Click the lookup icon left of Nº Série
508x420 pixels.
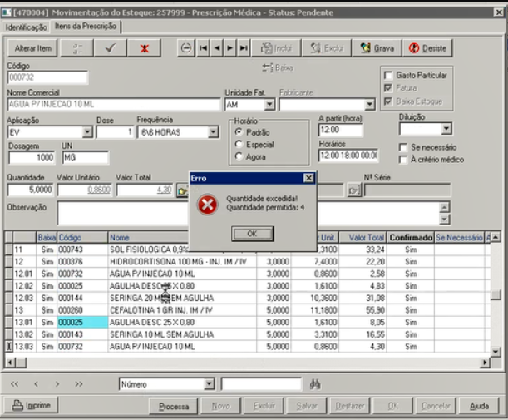[354, 190]
